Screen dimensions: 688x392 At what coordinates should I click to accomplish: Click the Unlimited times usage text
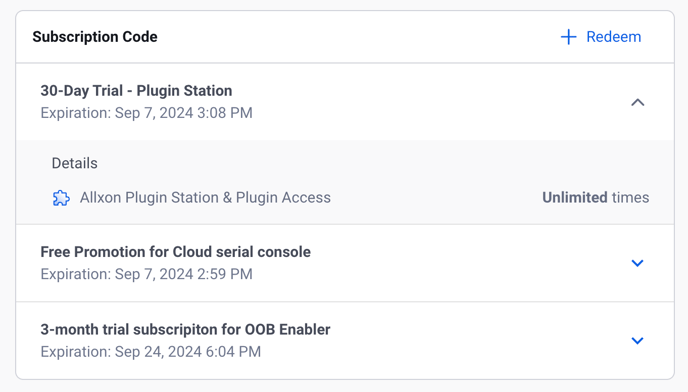click(x=595, y=198)
